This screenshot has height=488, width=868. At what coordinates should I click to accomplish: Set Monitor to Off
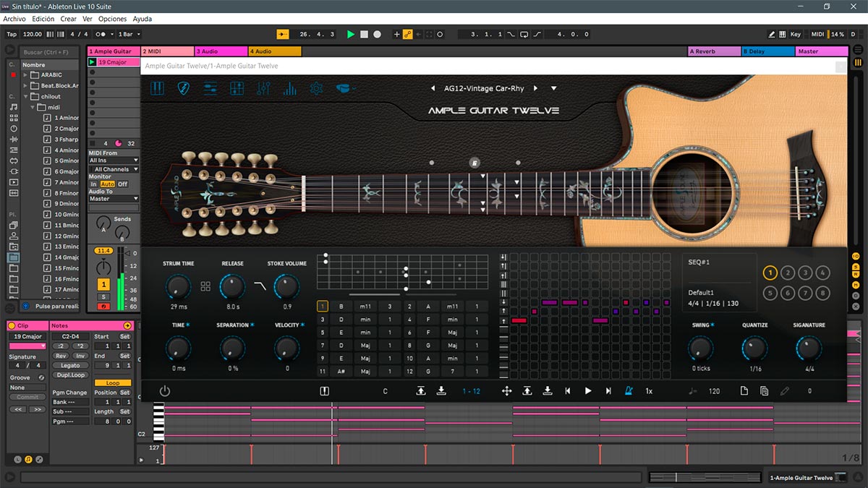tap(123, 184)
